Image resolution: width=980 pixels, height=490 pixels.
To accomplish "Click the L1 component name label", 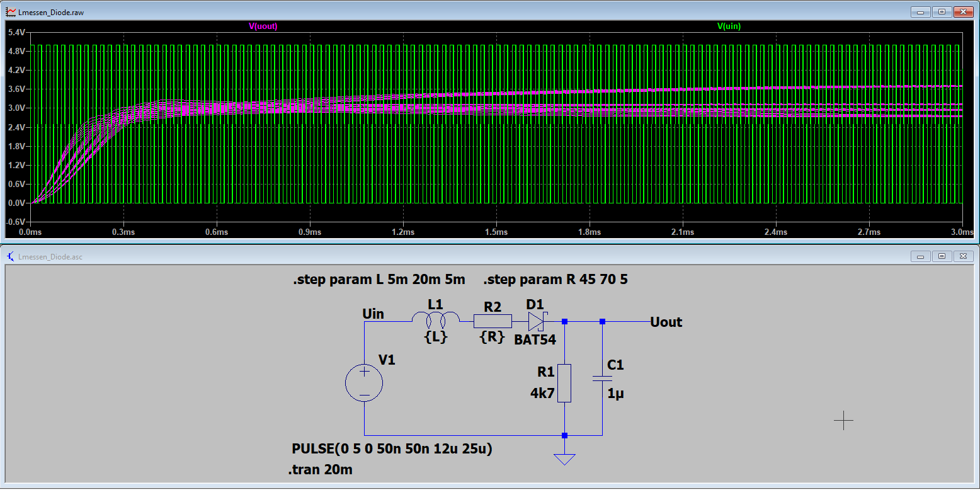I will 436,304.
